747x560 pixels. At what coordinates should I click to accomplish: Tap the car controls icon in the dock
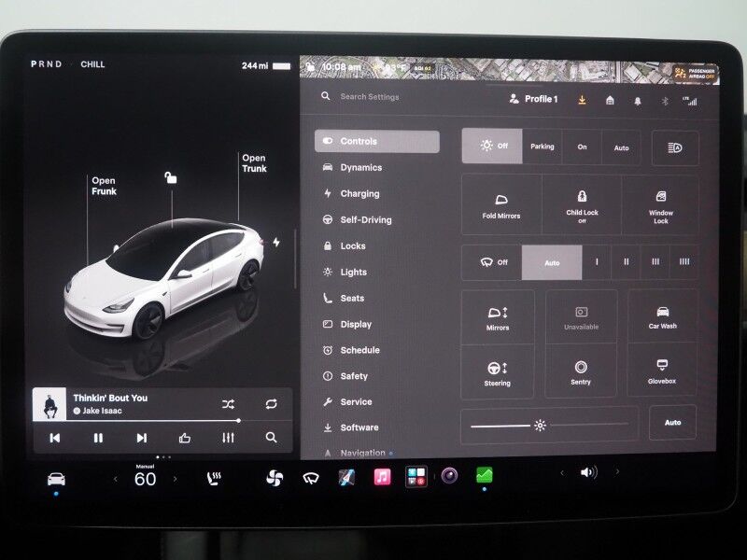pos(56,479)
